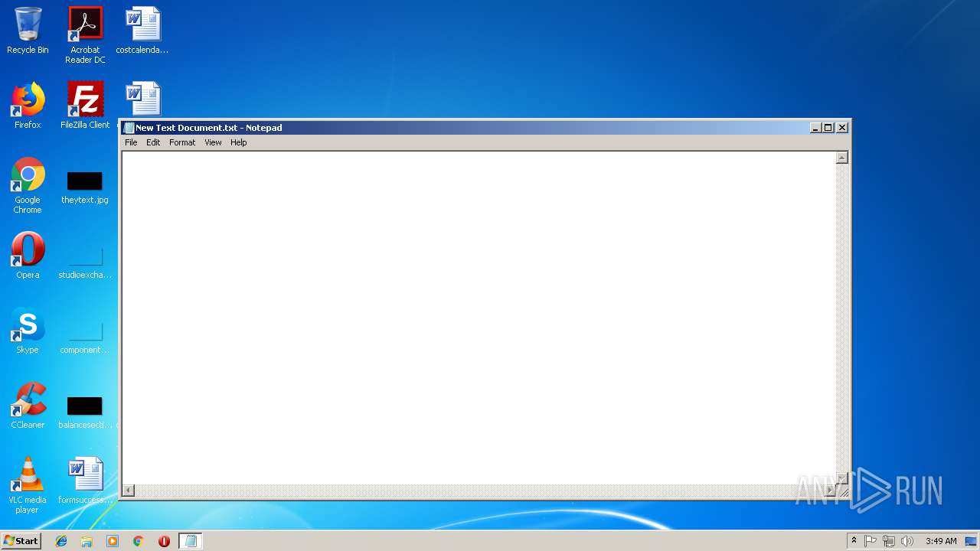
Task: Open Opera from the taskbar
Action: tap(164, 541)
